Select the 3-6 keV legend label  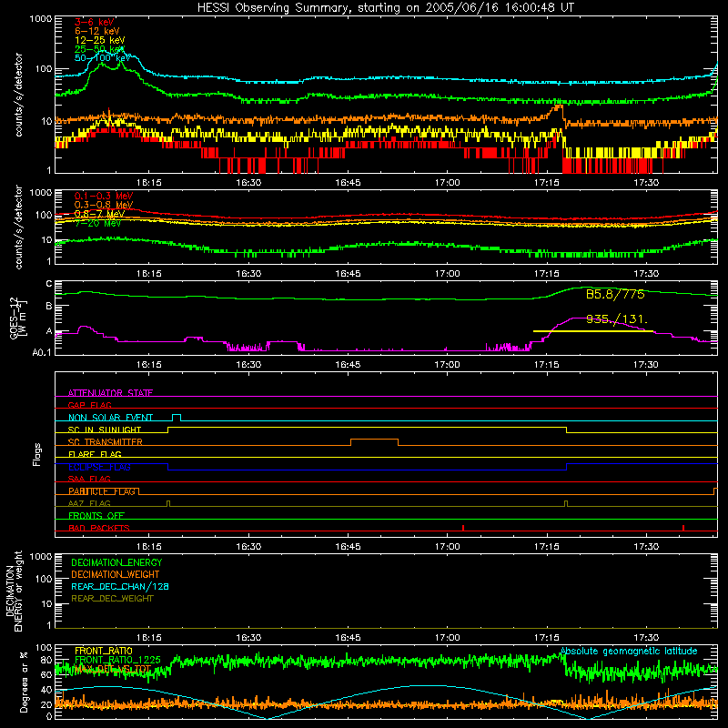[x=95, y=22]
